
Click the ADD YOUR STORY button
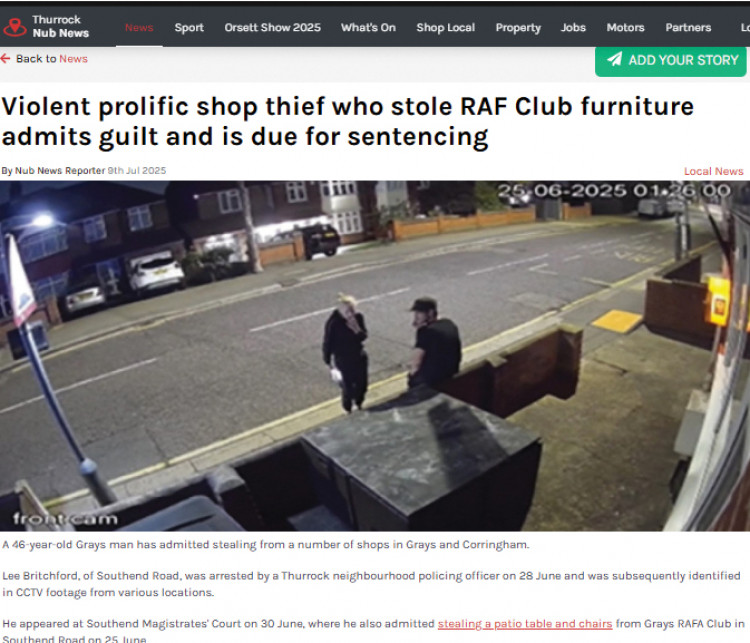[671, 61]
